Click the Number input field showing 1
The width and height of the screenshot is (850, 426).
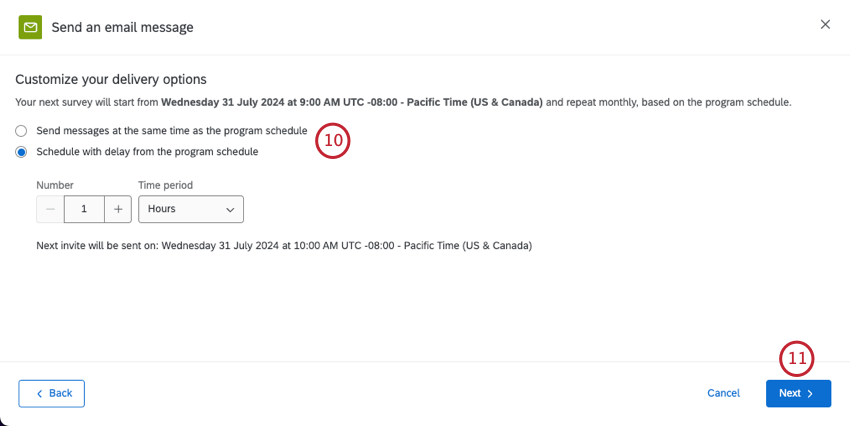click(84, 209)
